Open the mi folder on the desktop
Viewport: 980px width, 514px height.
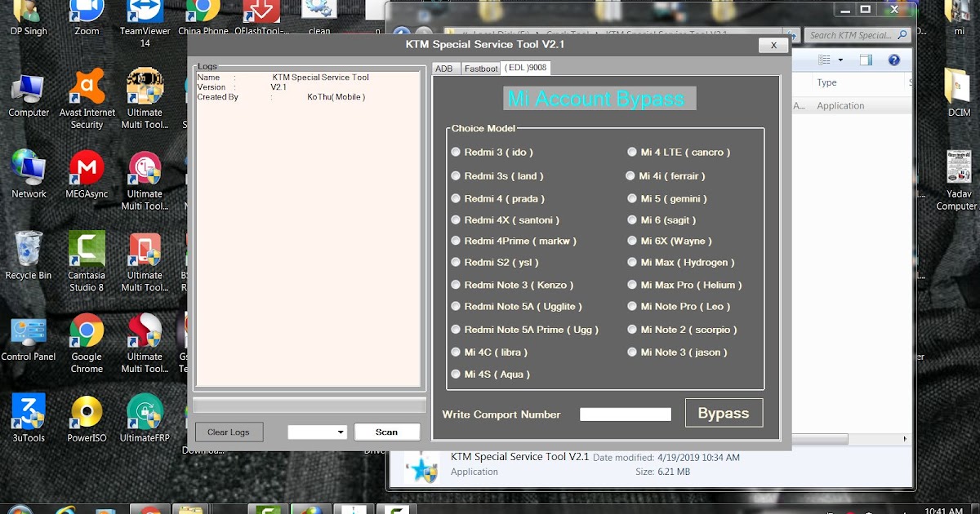[x=959, y=18]
